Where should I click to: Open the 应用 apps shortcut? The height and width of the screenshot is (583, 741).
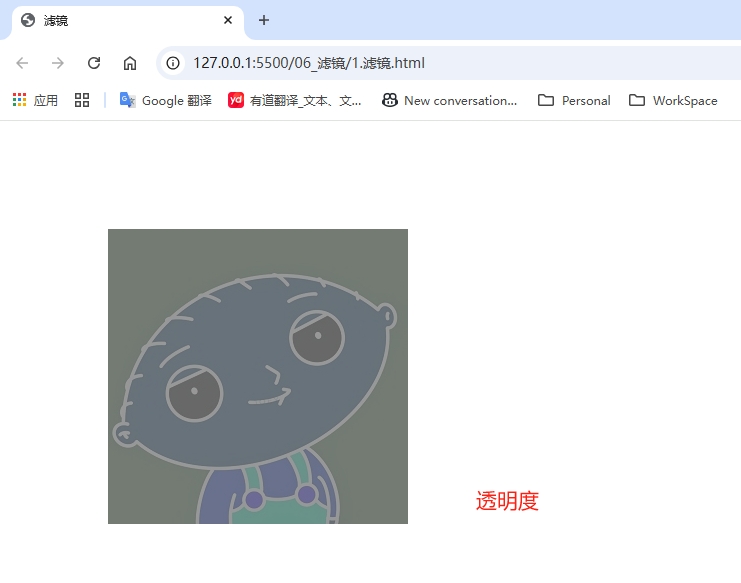click(35, 100)
